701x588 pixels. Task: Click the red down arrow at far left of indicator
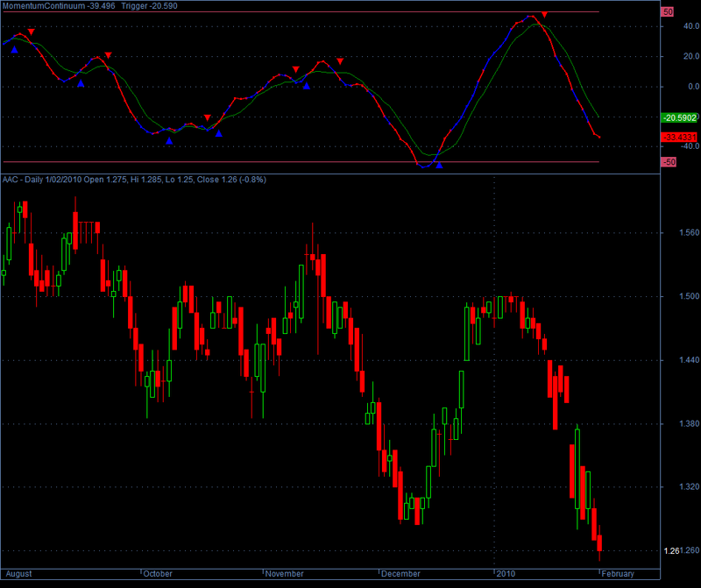click(x=31, y=32)
